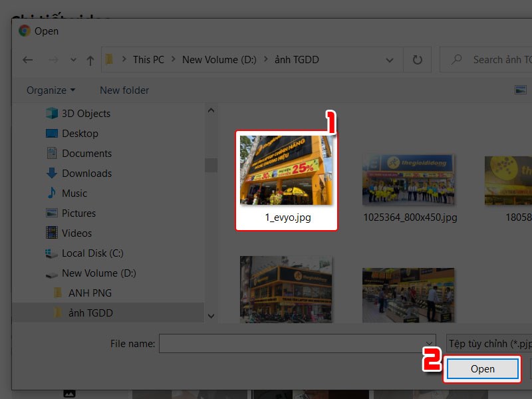Click ảnh TGDD breadcrumb segment
The width and height of the screenshot is (532, 399).
(x=297, y=60)
